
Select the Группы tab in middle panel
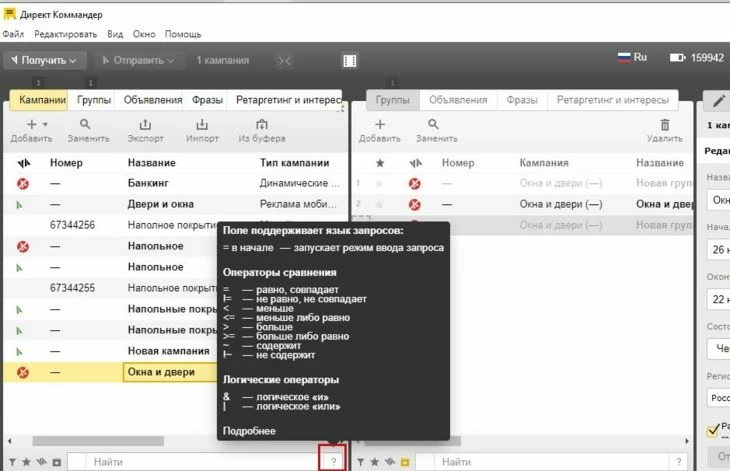pyautogui.click(x=392, y=100)
